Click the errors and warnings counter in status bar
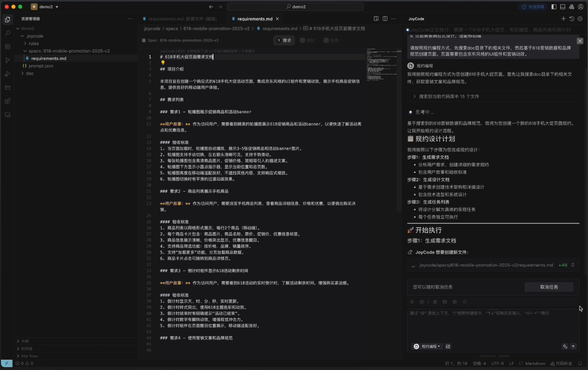The height and width of the screenshot is (370, 588). (24, 363)
